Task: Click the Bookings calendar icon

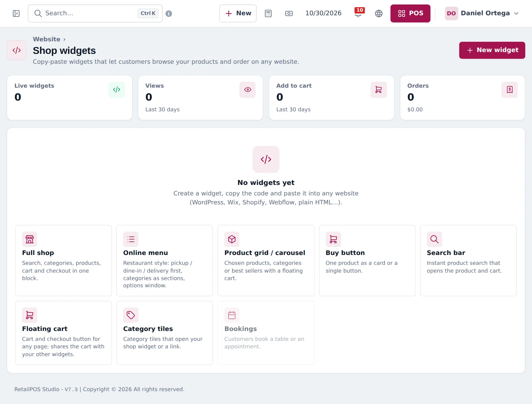Action: pyautogui.click(x=232, y=315)
